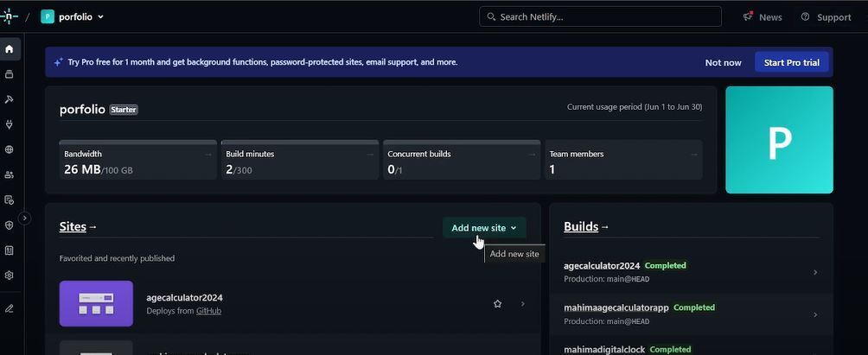Open the home icon in sidebar
The width and height of the screenshot is (868, 355).
[10, 49]
